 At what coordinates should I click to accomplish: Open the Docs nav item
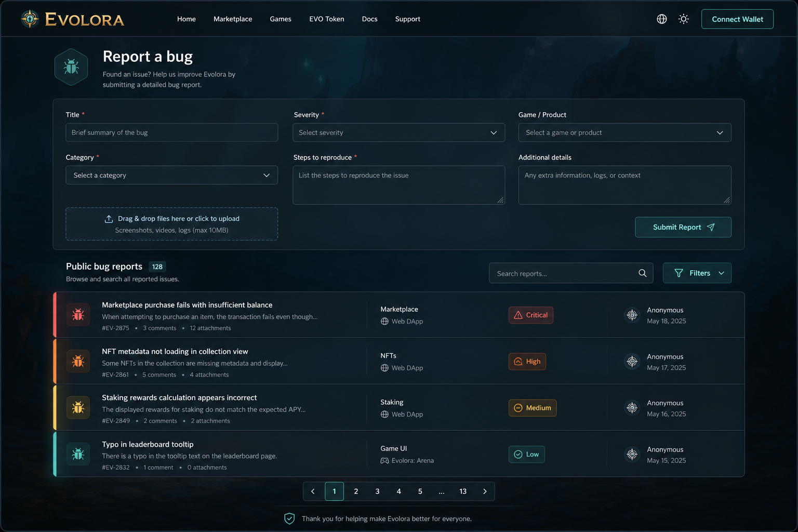[370, 19]
